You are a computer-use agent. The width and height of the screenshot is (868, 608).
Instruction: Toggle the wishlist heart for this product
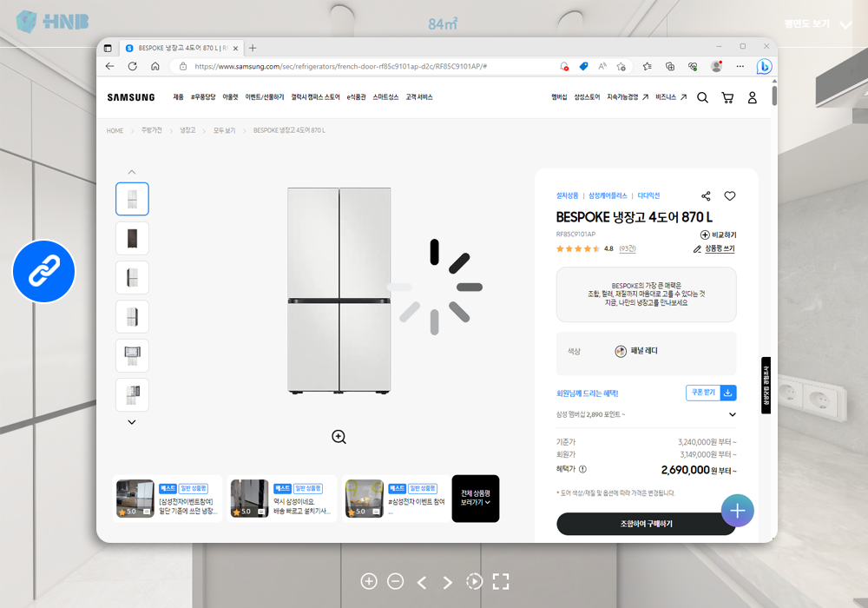tap(730, 196)
